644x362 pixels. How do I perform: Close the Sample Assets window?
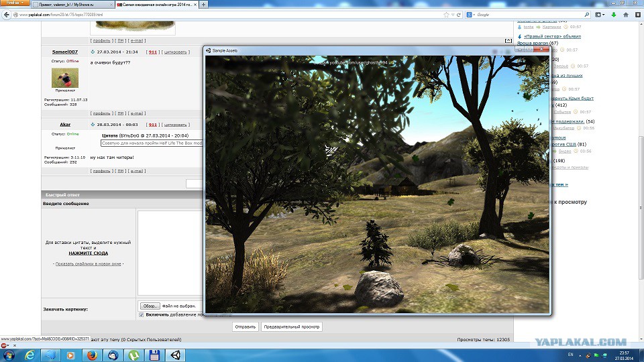tap(541, 49)
